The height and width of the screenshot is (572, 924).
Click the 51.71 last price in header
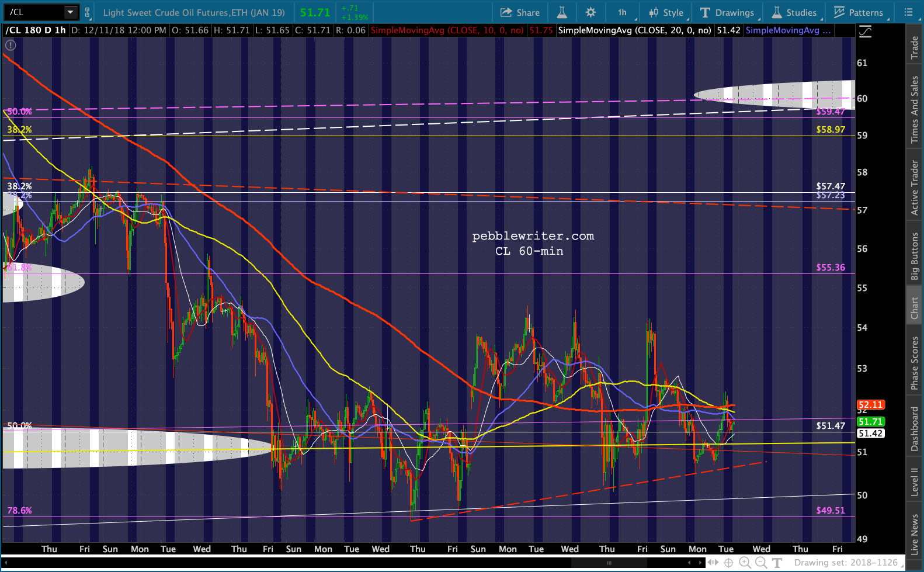[315, 12]
